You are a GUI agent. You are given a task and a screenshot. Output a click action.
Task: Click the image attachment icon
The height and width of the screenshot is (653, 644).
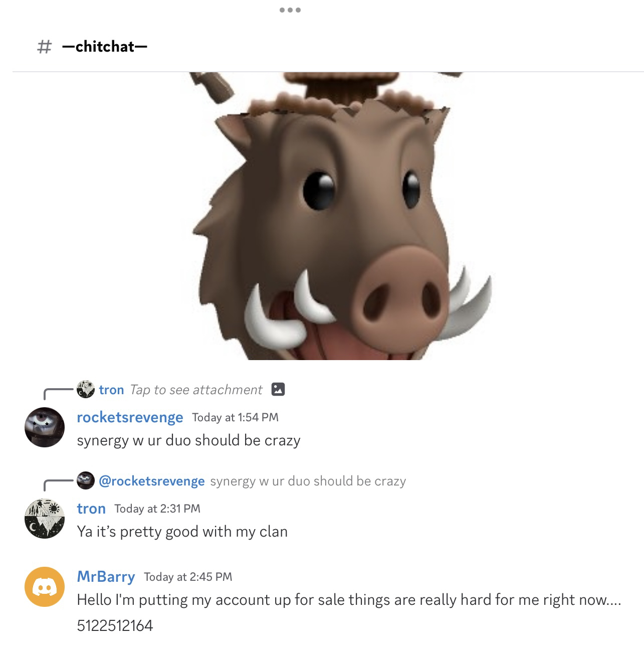pyautogui.click(x=278, y=389)
